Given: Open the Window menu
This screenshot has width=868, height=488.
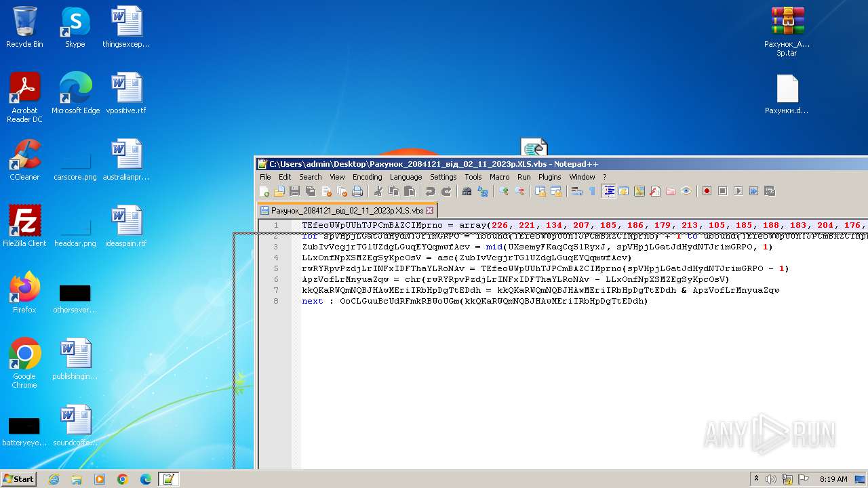Looking at the screenshot, I should tap(582, 177).
